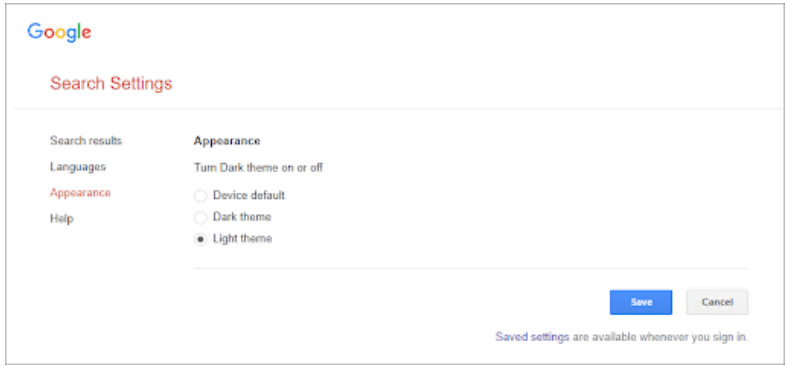Viewport: 788px width, 367px height.
Task: Click the red letter e in Google logo
Action: pyautogui.click(x=86, y=33)
